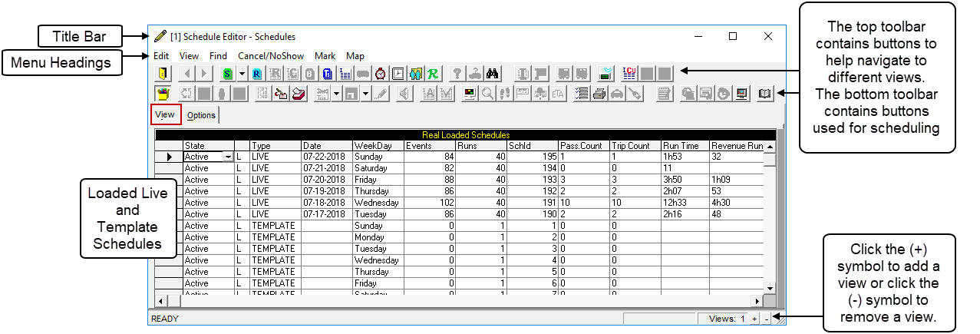980x334 pixels.
Task: Click the radio device with signal icon
Action: [605, 74]
